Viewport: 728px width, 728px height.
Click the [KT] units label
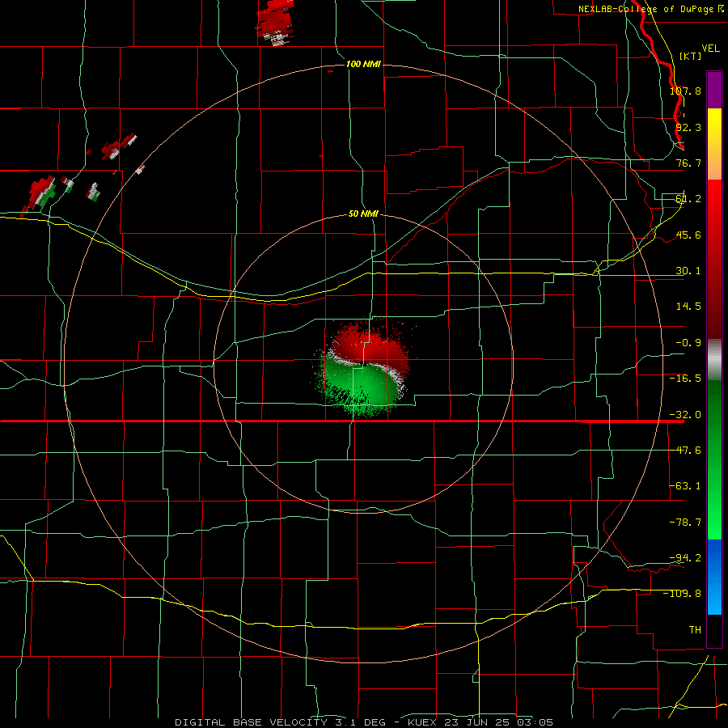point(691,56)
